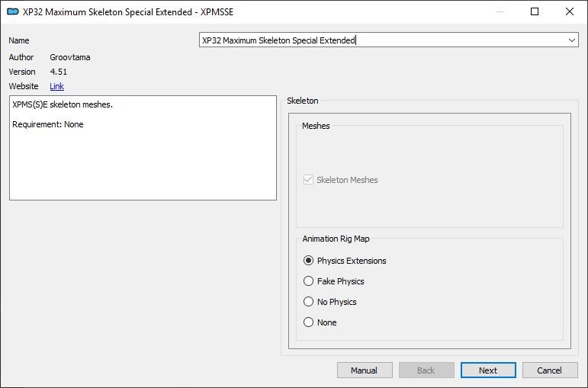Pick None under Animation Rig Map
Screen dimensions: 588x388
click(x=320, y=322)
